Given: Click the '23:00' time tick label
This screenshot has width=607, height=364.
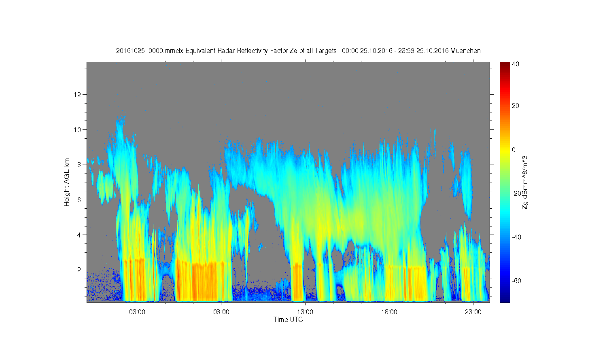Looking at the screenshot, I should 473,312.
